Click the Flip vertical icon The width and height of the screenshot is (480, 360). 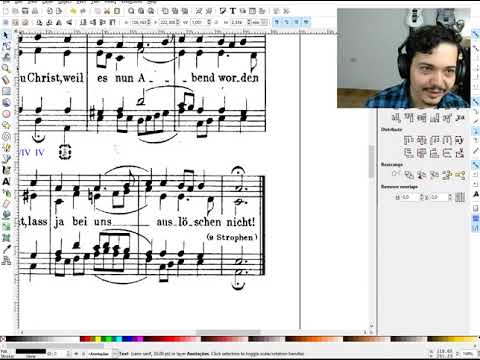coord(69,23)
